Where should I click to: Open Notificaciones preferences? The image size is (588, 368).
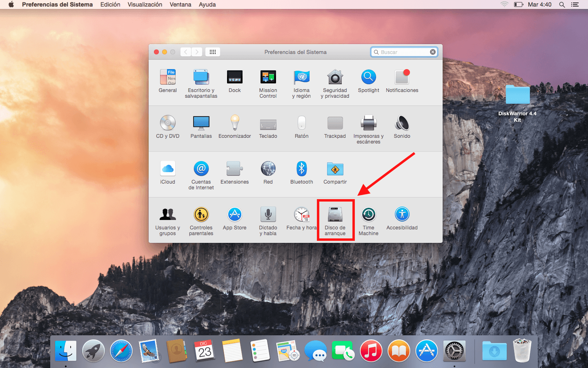coord(402,81)
